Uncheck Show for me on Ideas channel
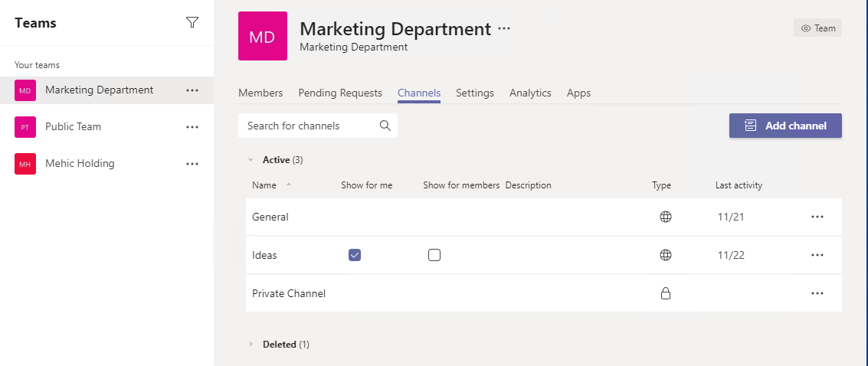Screen dimensions: 868x366 tap(355, 255)
